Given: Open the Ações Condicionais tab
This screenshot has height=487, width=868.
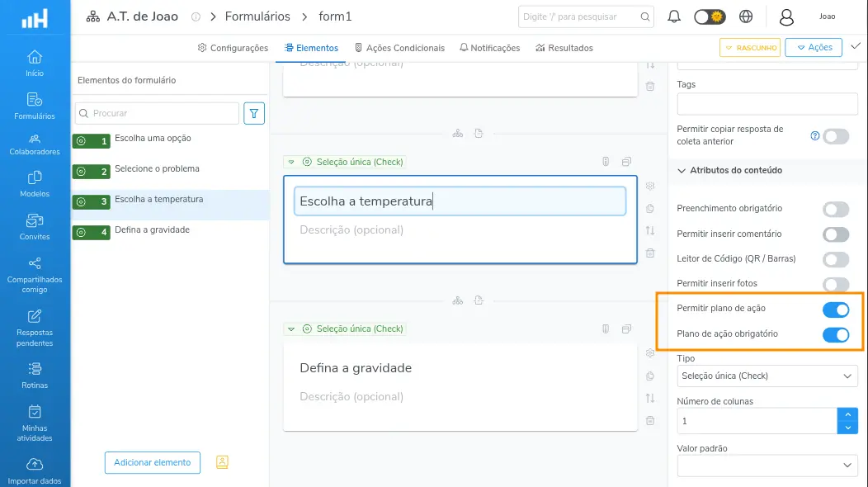Looking at the screenshot, I should click(x=399, y=48).
